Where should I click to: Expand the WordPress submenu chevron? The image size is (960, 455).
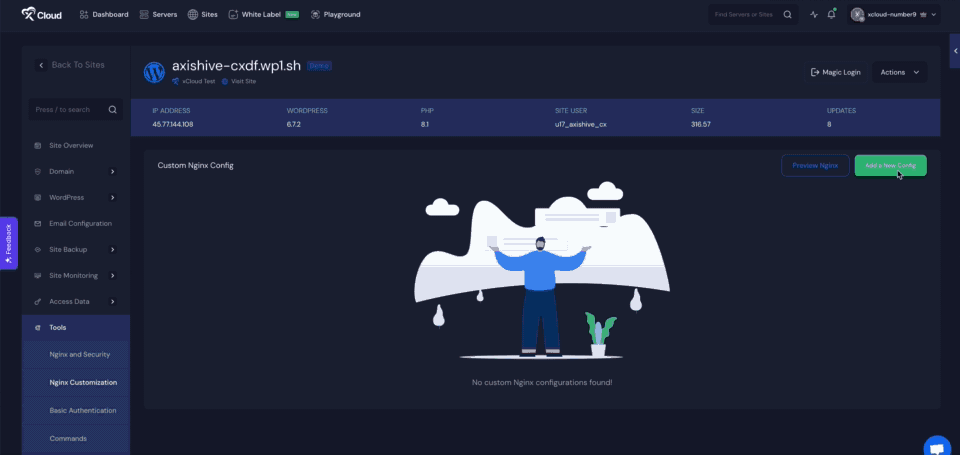pyautogui.click(x=113, y=198)
